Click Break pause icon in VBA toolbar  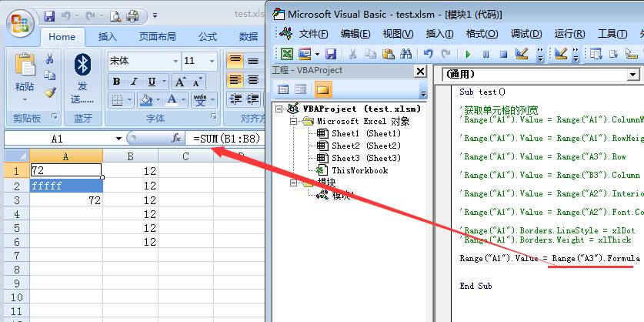tap(486, 54)
